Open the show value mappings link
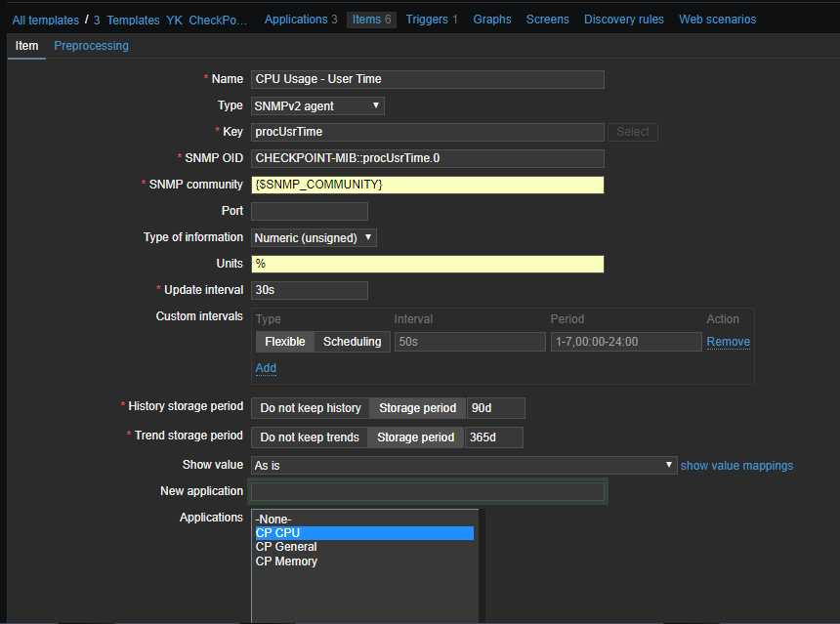 coord(736,466)
